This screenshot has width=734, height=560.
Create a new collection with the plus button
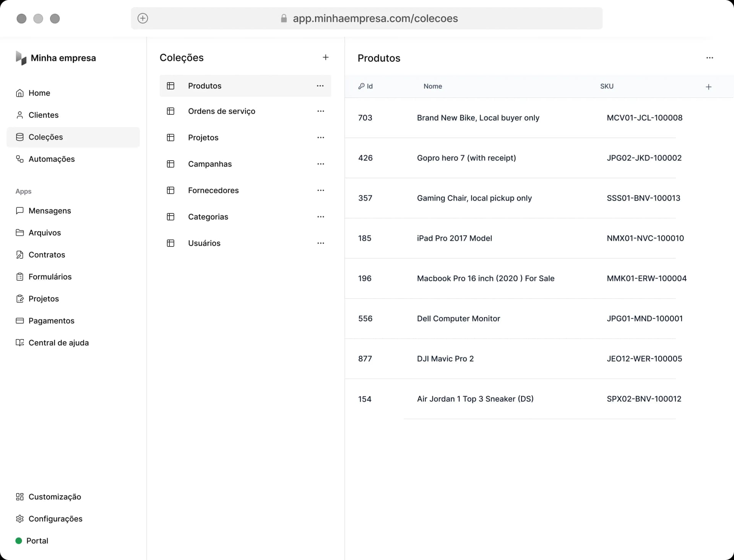point(325,57)
